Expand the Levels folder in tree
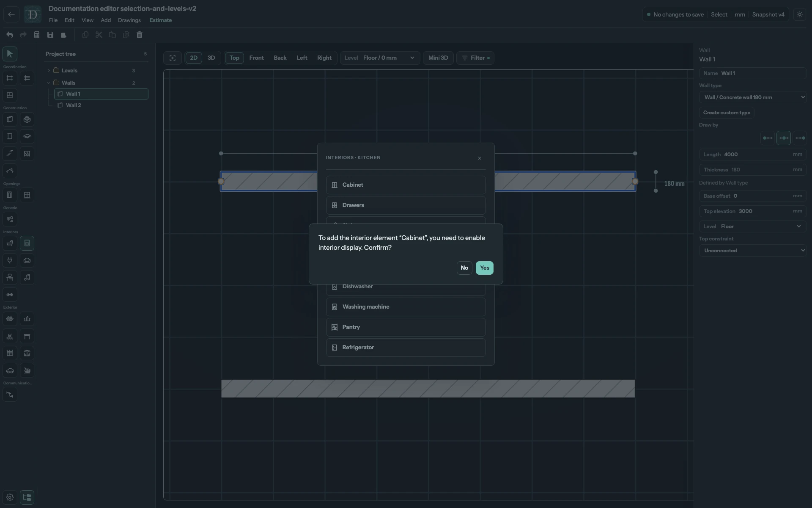This screenshot has width=812, height=508. click(x=49, y=71)
